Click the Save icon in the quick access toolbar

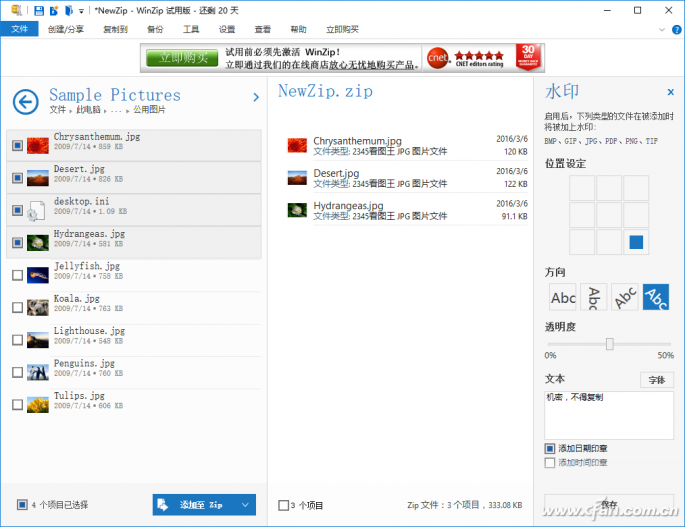pyautogui.click(x=39, y=10)
